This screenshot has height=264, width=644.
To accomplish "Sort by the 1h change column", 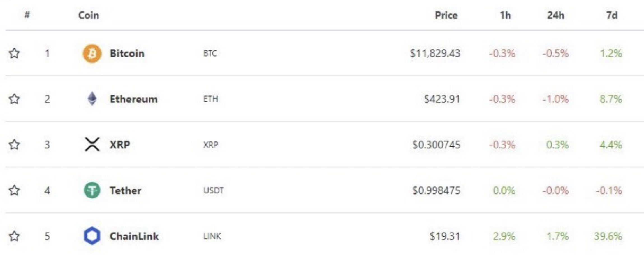I will coord(505,15).
